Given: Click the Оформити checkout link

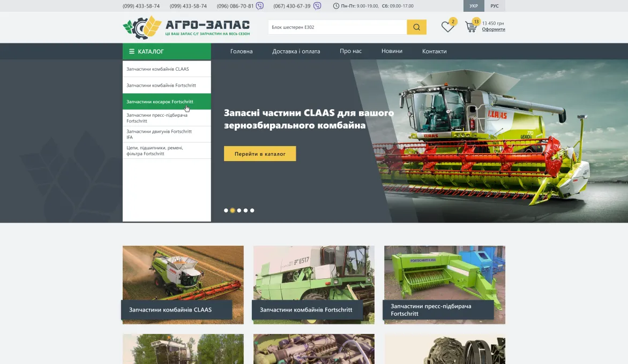Looking at the screenshot, I should click(x=494, y=29).
